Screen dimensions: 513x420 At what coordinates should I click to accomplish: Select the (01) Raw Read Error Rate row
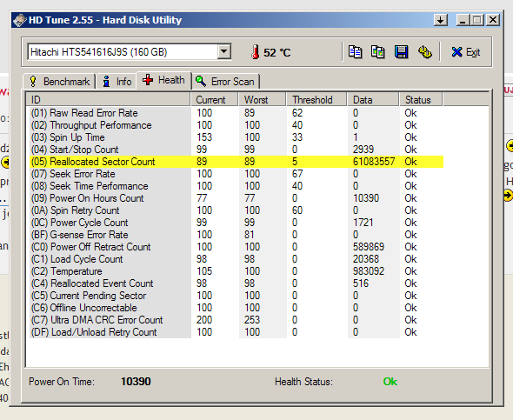pos(237,113)
